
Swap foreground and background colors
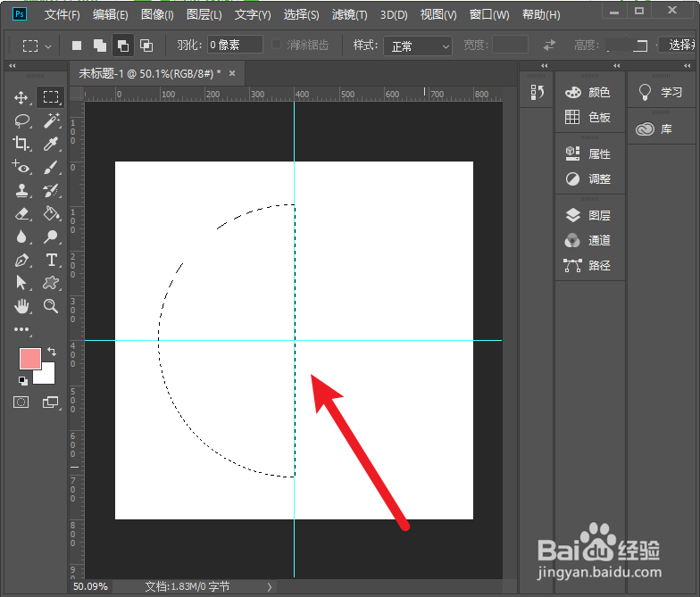click(52, 352)
